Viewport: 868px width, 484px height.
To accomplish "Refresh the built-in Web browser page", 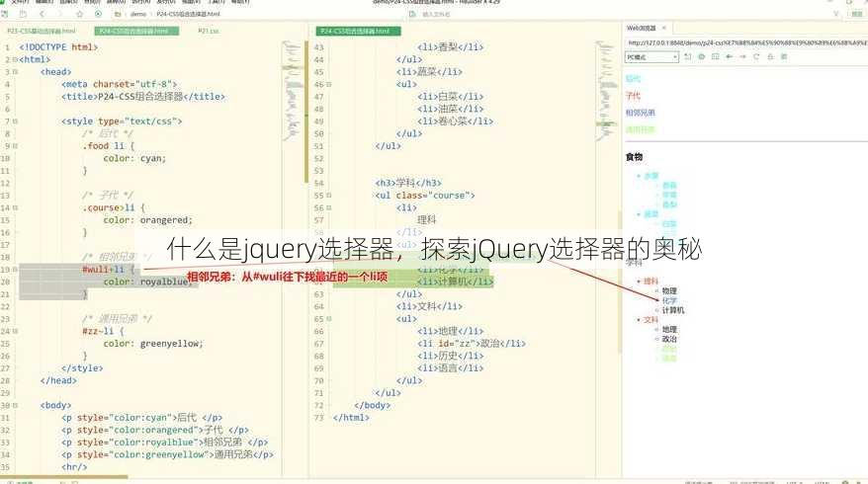I will 756,57.
